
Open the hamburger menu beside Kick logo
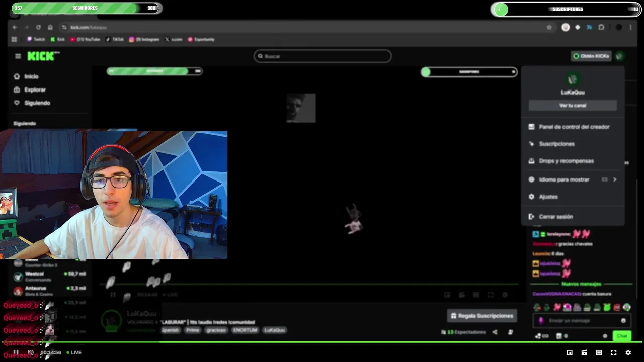(18, 56)
